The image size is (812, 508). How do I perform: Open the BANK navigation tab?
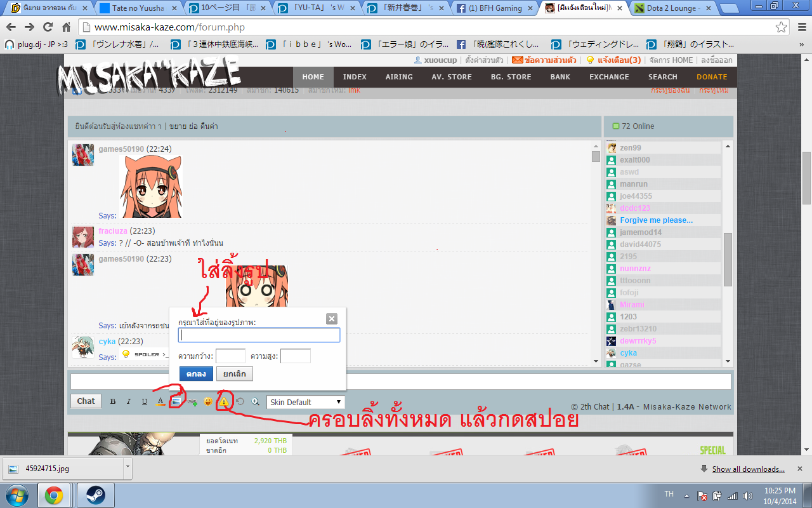[x=560, y=77]
